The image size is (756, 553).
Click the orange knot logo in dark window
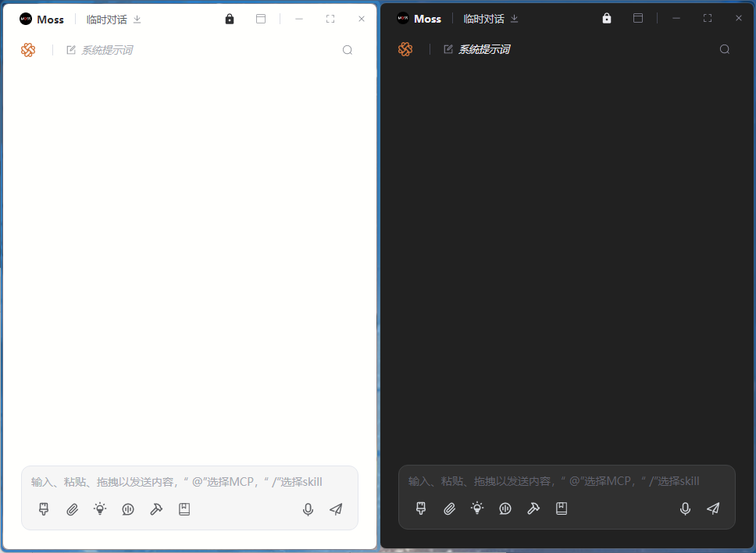click(x=405, y=48)
